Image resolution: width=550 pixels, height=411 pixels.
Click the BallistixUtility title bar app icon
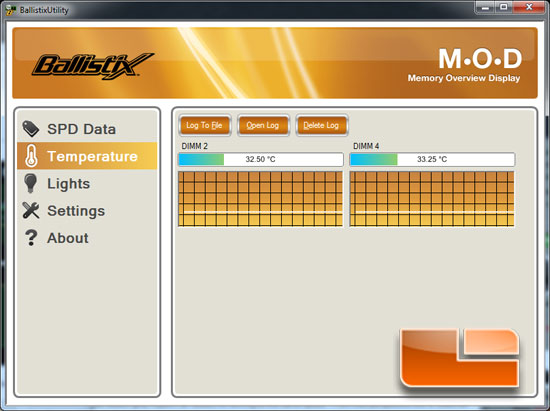10,10
